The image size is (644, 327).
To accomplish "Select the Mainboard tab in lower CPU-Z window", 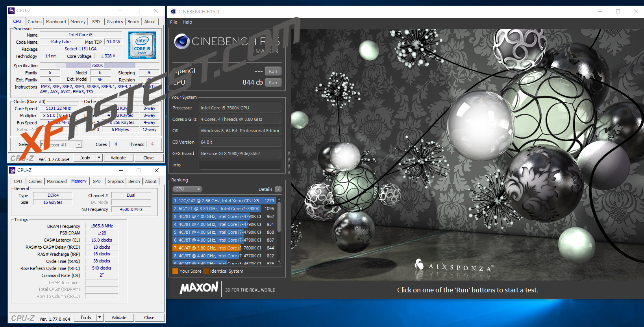I will point(57,181).
